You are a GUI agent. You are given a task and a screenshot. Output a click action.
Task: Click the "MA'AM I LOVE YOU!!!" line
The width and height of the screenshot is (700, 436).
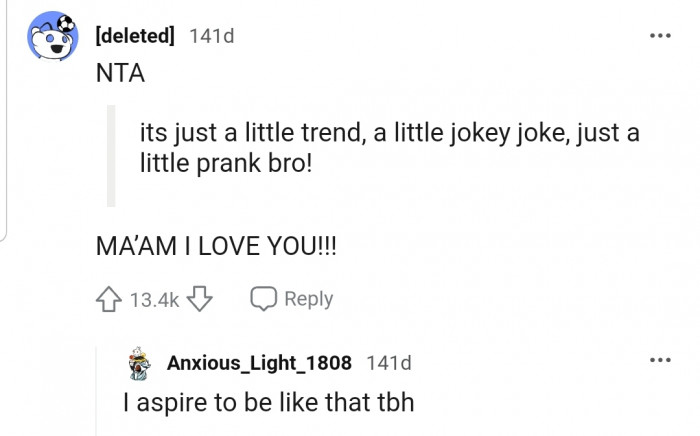[x=215, y=245]
